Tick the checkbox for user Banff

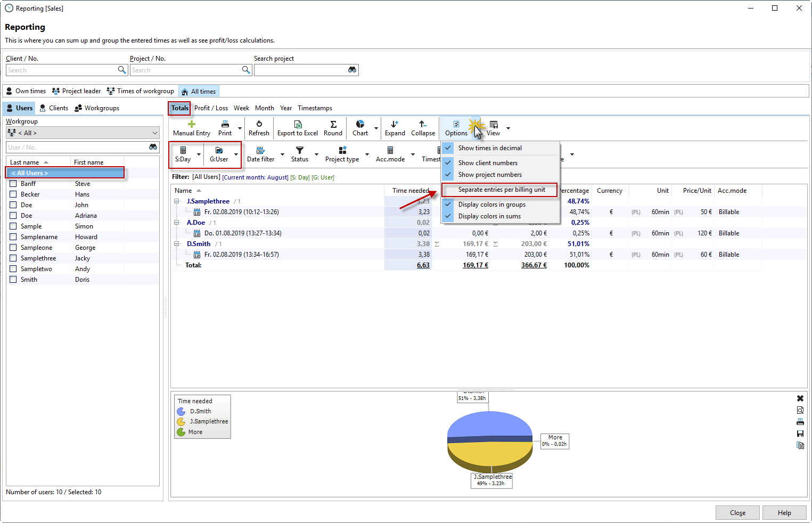click(13, 184)
